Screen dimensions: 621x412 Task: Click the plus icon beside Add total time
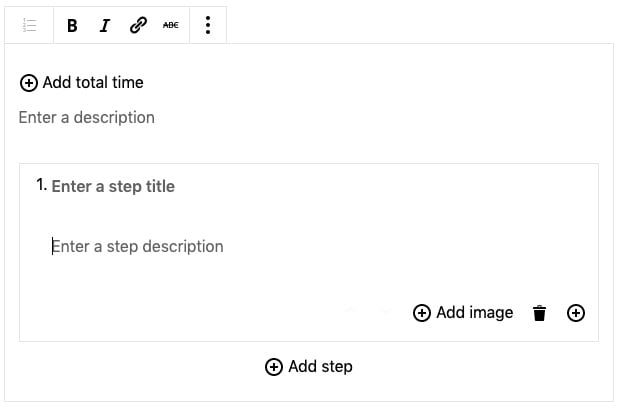(29, 83)
